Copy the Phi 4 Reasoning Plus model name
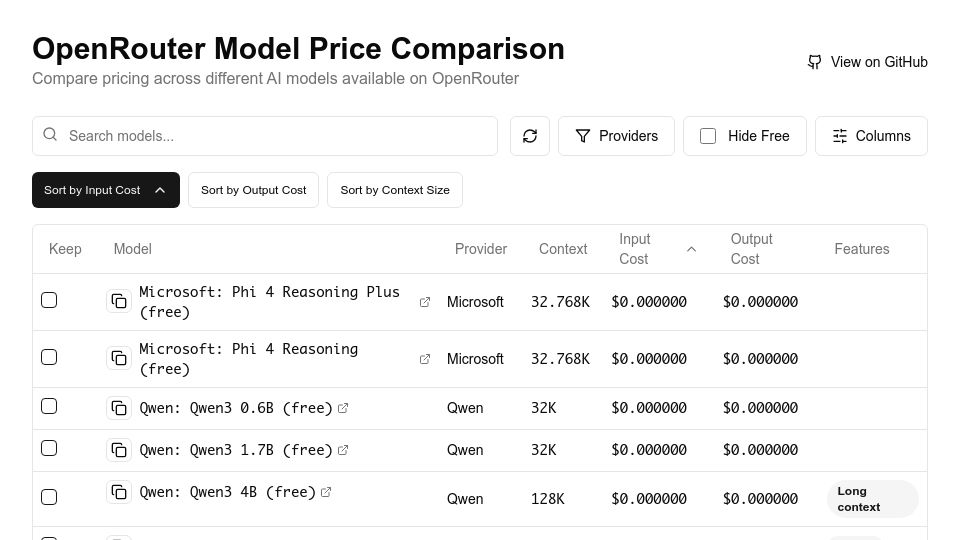The height and width of the screenshot is (540, 960). coord(119,301)
